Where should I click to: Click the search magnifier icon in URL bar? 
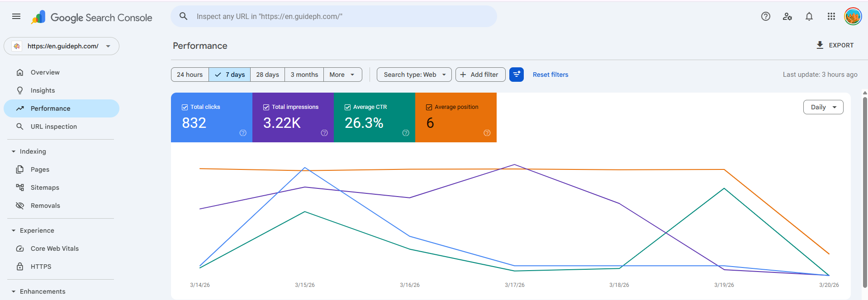tap(183, 16)
